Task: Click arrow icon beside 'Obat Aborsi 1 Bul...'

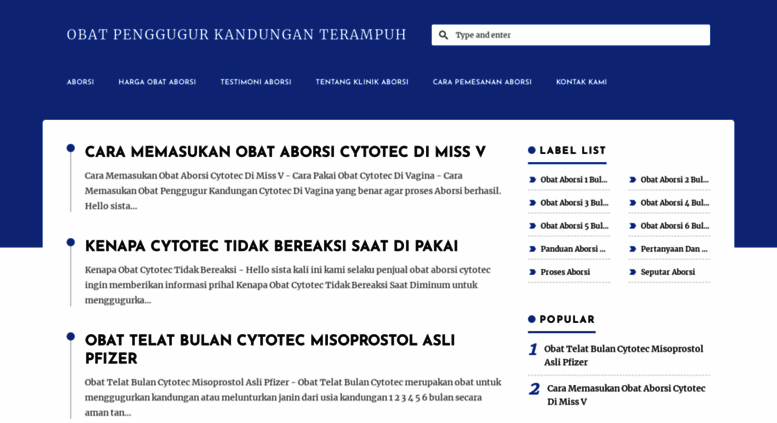Action: click(x=533, y=180)
